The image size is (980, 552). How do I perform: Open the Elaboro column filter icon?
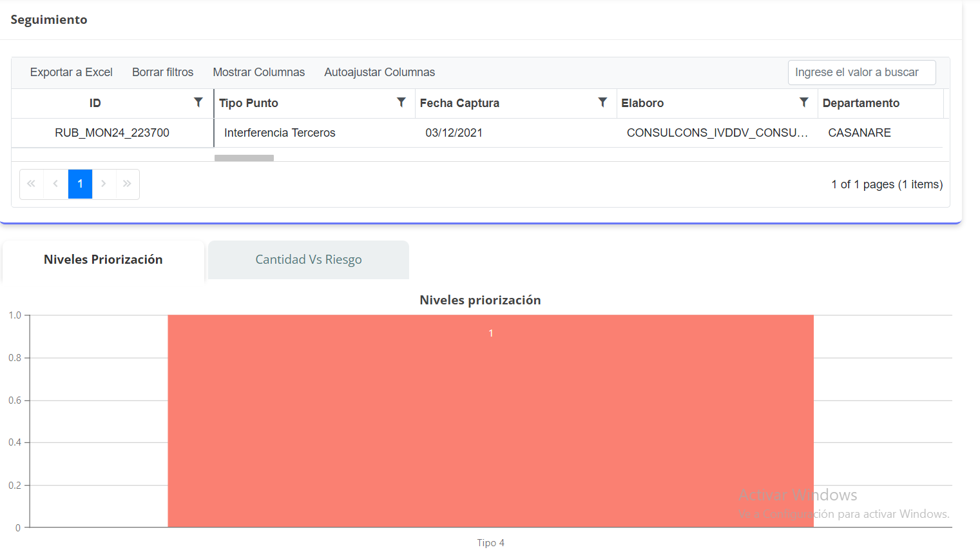(x=804, y=103)
